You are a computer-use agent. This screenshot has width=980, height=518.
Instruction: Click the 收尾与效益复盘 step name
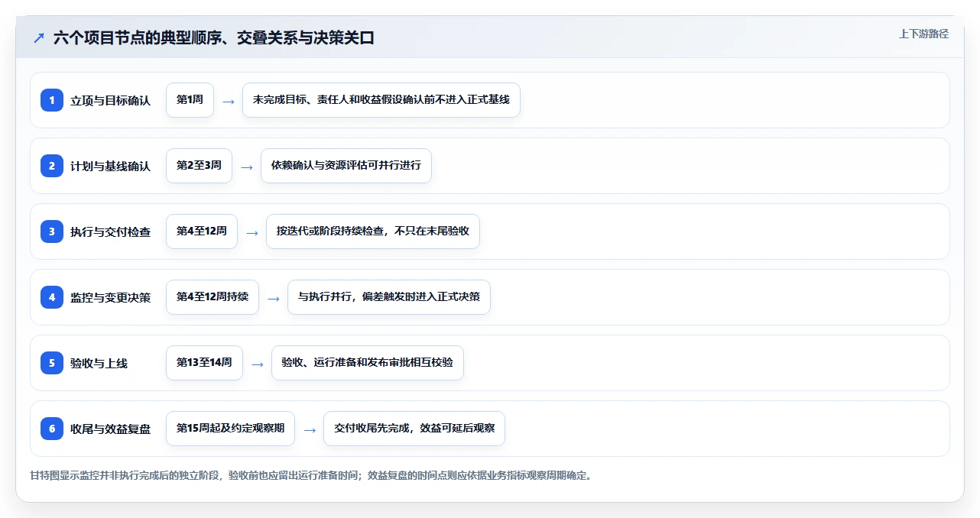pos(111,429)
